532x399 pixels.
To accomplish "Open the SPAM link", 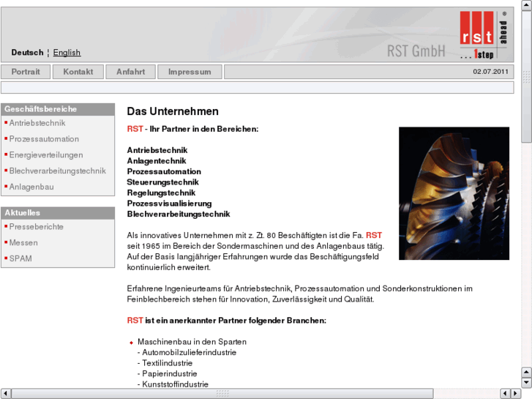I will [20, 258].
